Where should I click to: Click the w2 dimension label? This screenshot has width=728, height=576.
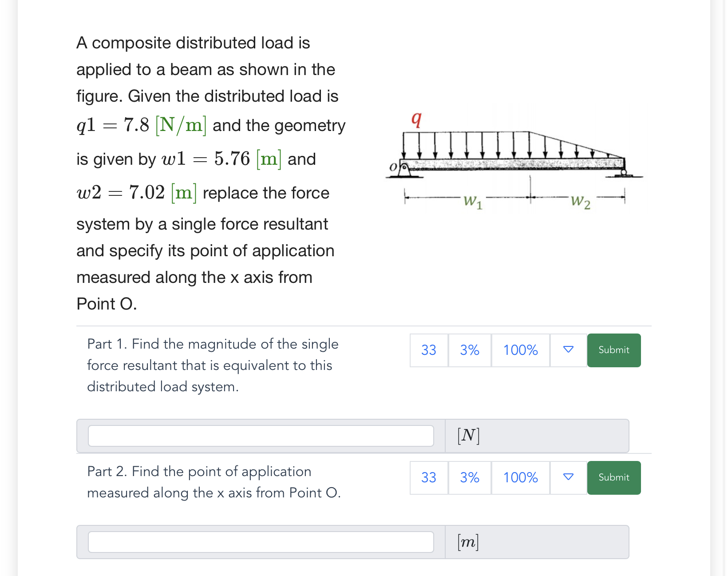581,201
